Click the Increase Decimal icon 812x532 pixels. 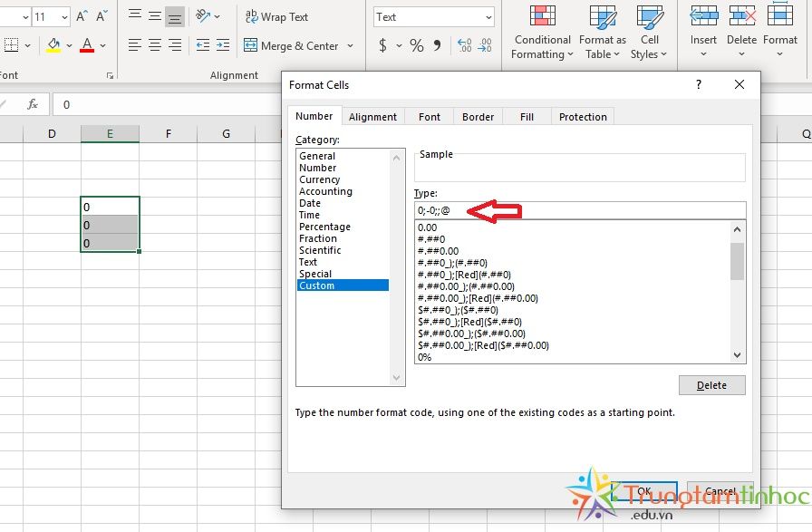pyautogui.click(x=464, y=45)
